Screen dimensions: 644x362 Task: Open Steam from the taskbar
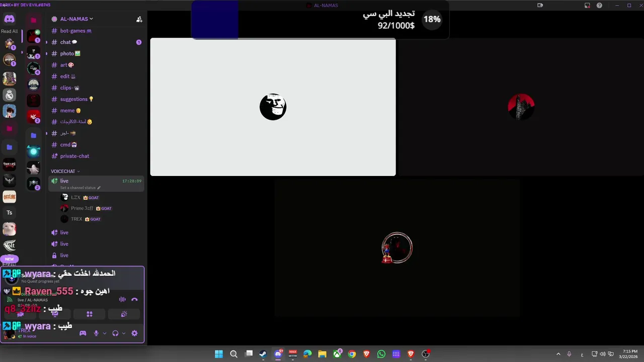pos(263,354)
